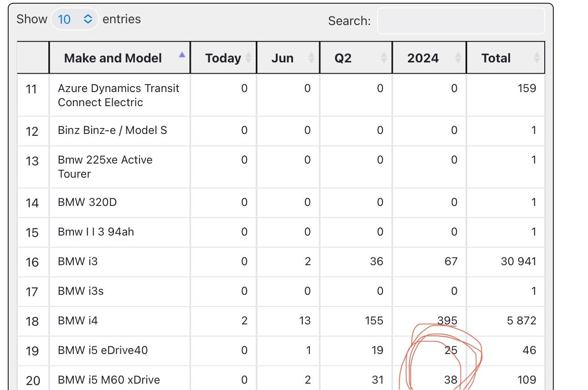The image size is (588, 390).
Task: Focus the Search input field
Action: pos(461,21)
